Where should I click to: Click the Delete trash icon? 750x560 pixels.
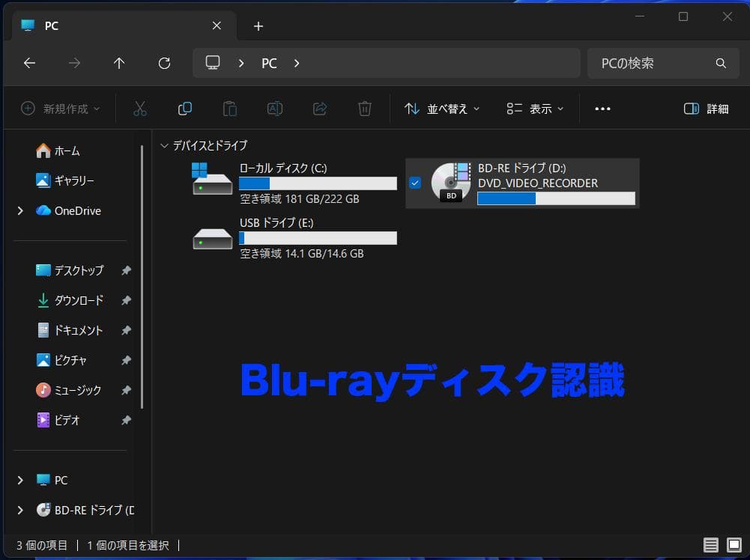coord(364,109)
